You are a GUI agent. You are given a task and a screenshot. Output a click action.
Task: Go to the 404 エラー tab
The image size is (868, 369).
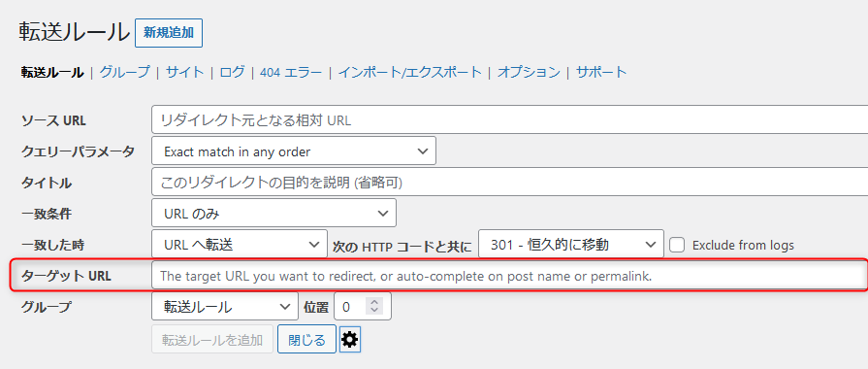(x=291, y=72)
